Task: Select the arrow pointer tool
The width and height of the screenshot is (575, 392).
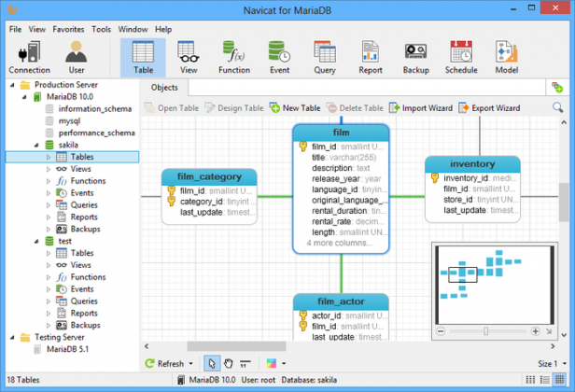Action: point(212,364)
